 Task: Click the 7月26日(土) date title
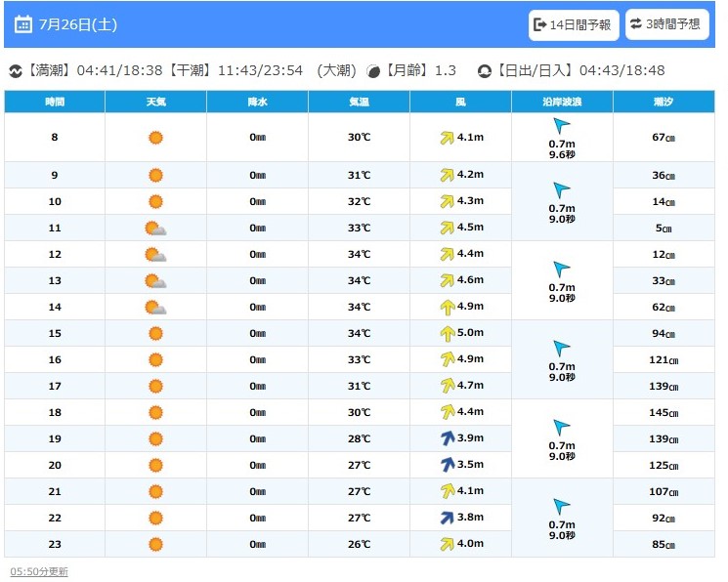[78, 24]
